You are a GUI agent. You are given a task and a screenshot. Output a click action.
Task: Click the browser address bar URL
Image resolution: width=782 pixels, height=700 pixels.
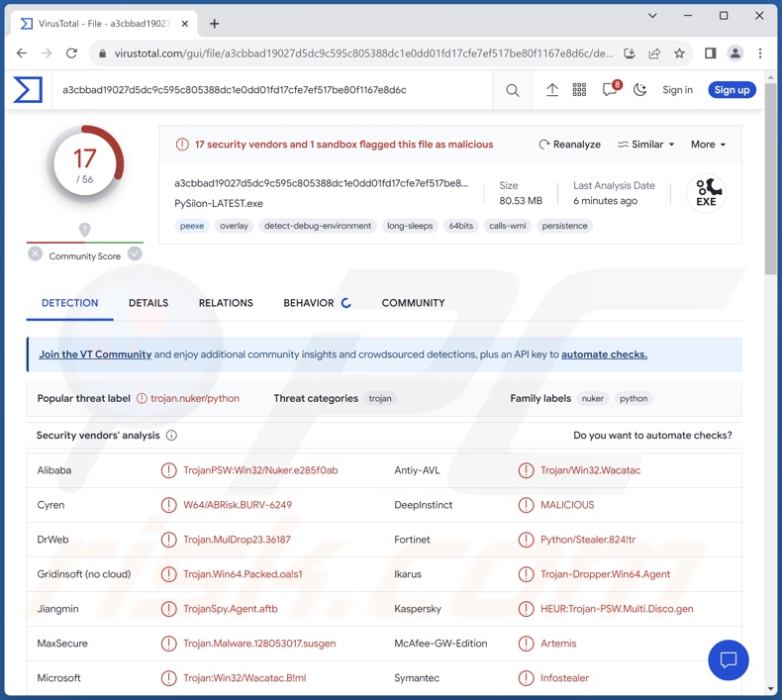(363, 53)
